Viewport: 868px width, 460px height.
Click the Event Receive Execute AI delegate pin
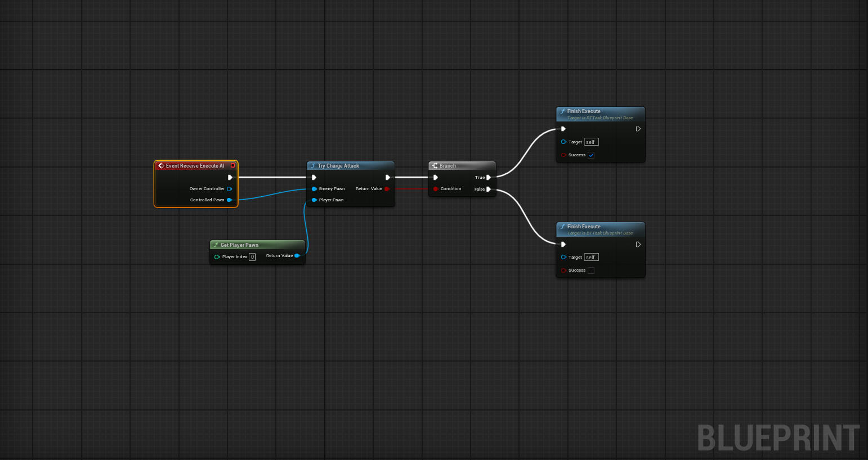pyautogui.click(x=232, y=165)
